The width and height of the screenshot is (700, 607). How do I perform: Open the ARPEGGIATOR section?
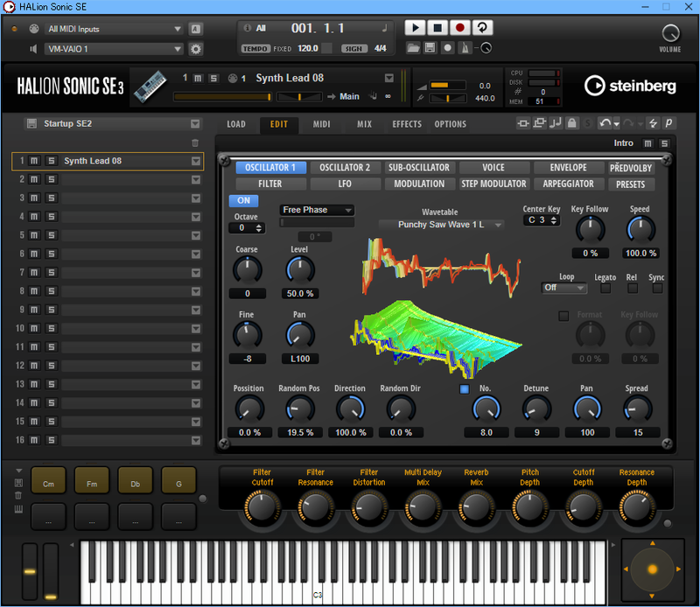click(568, 184)
